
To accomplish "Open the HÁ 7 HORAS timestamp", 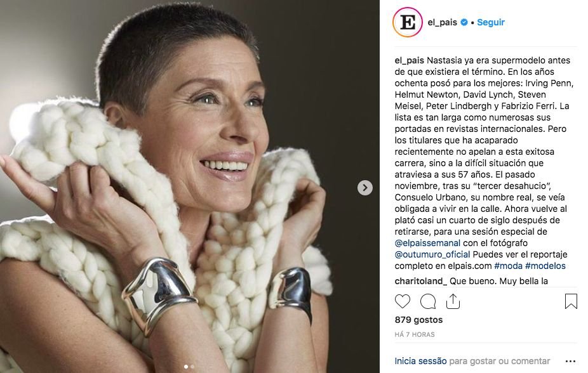I will 415,334.
